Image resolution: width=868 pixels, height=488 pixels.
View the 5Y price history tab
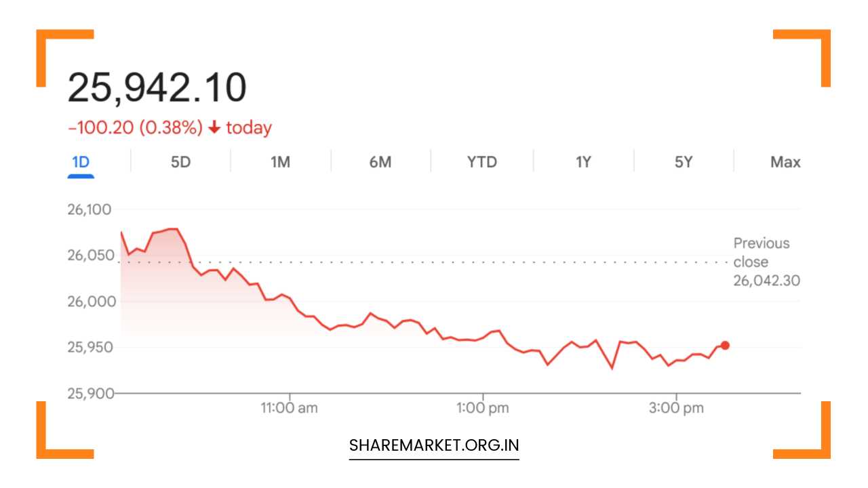[x=683, y=162]
